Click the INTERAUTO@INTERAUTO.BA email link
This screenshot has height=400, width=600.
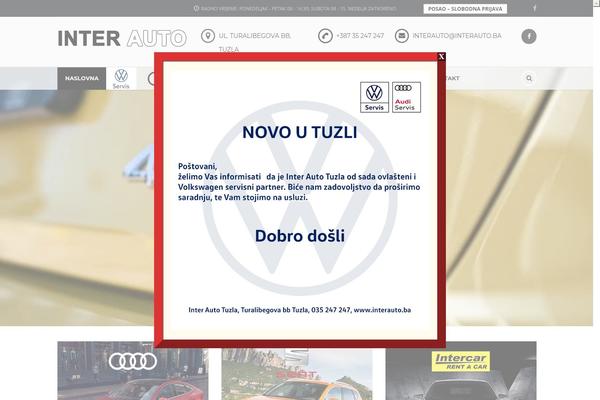pyautogui.click(x=457, y=36)
